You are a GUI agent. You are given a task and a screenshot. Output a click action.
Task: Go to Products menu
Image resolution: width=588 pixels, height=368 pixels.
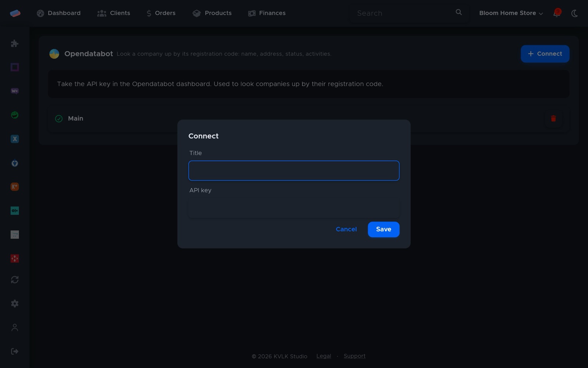coord(212,13)
